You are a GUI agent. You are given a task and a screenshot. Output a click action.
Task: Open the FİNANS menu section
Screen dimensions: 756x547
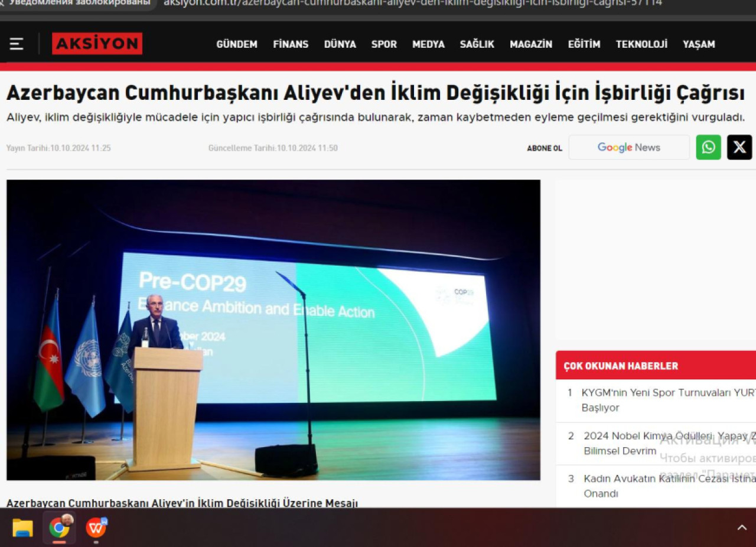(291, 44)
